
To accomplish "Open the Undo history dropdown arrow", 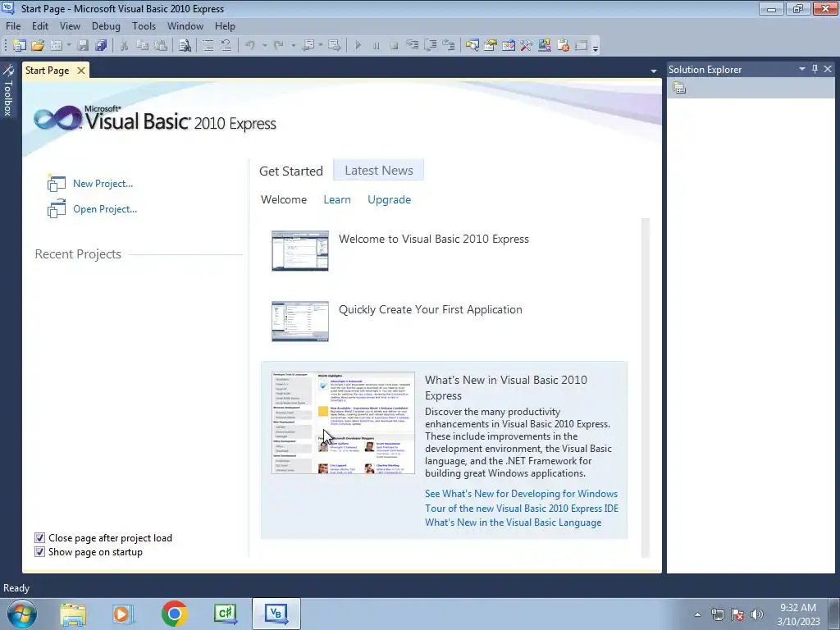I will [x=265, y=46].
